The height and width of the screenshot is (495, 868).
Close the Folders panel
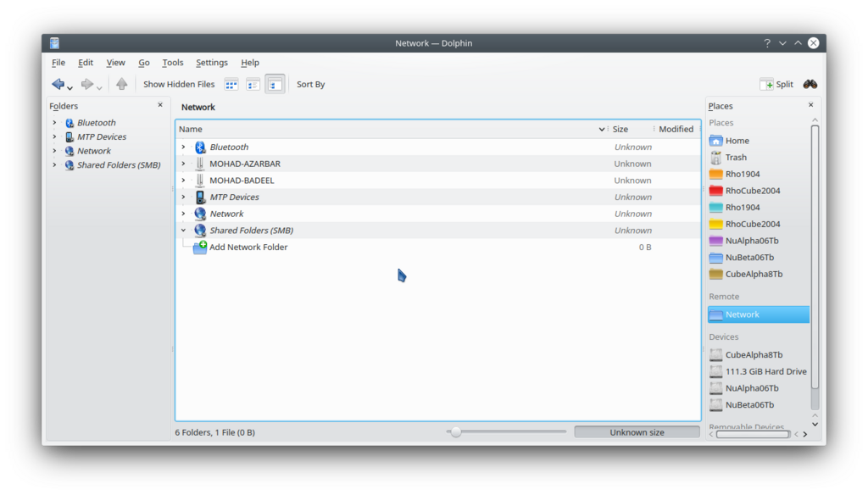160,104
